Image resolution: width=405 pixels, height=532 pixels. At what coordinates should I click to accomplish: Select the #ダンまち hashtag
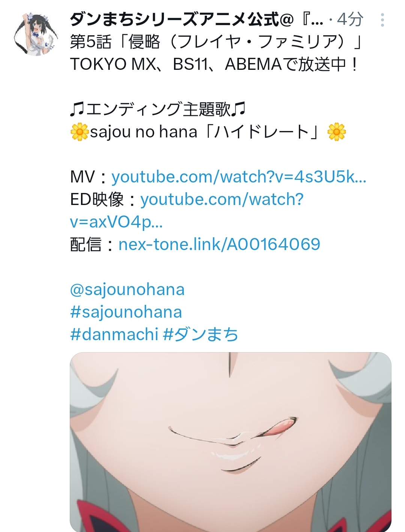pos(201,335)
